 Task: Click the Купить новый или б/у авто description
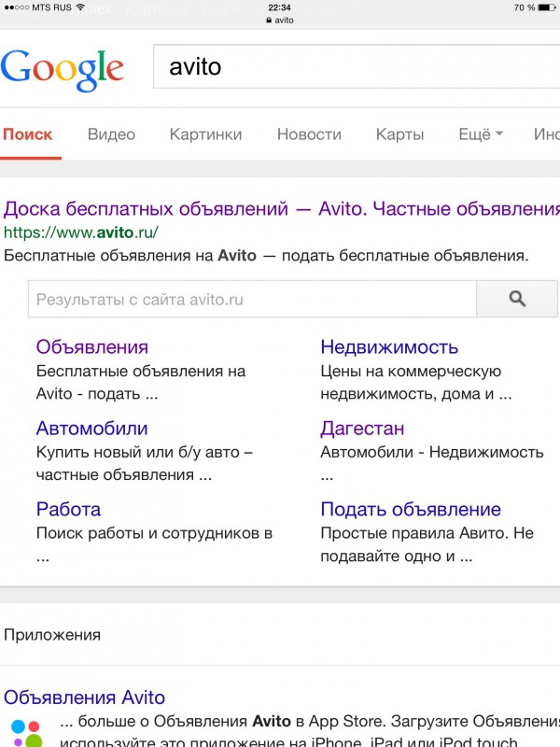[145, 463]
